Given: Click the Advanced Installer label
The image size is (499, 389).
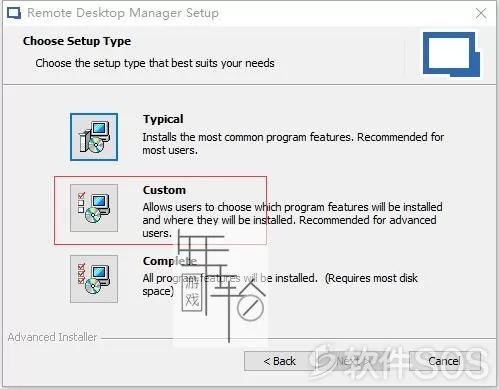Looking at the screenshot, I should pyautogui.click(x=52, y=337).
